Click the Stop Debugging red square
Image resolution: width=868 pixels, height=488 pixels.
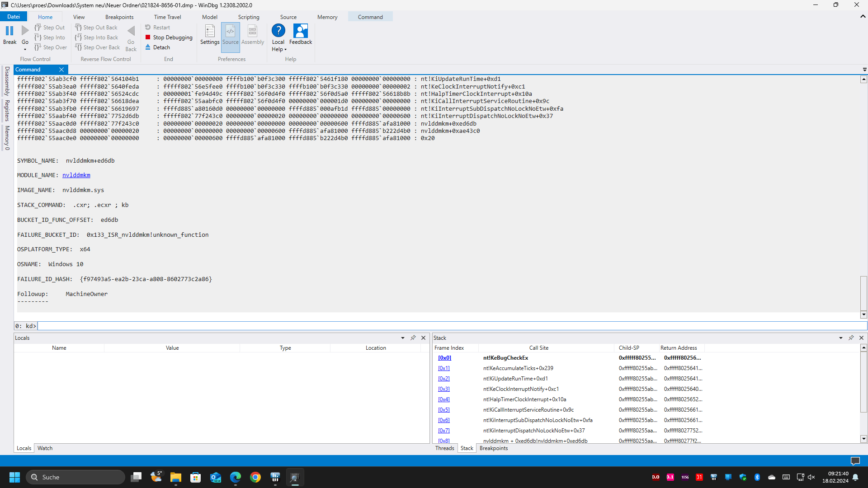(x=148, y=38)
